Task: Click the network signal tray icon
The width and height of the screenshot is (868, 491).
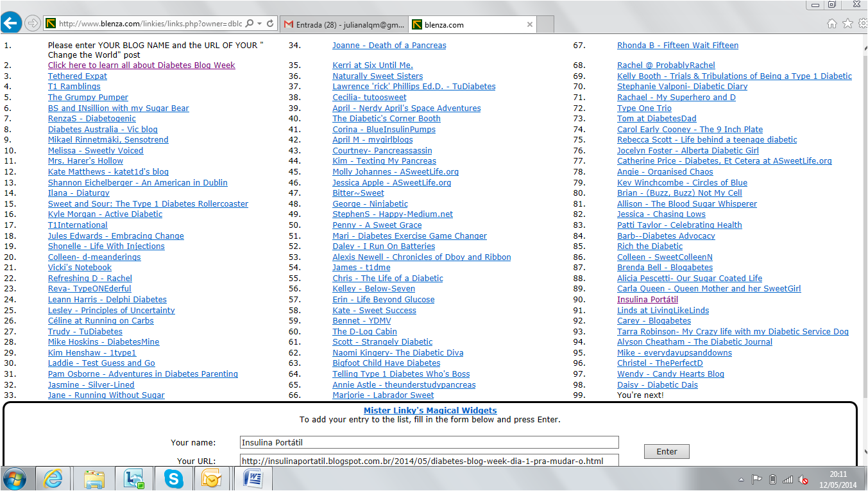Action: 788,479
